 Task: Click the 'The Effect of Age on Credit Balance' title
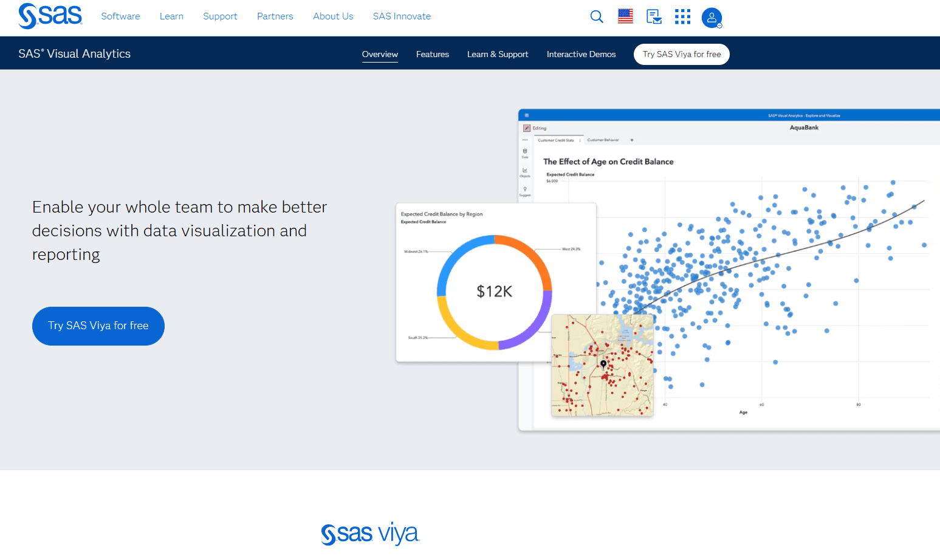[608, 162]
